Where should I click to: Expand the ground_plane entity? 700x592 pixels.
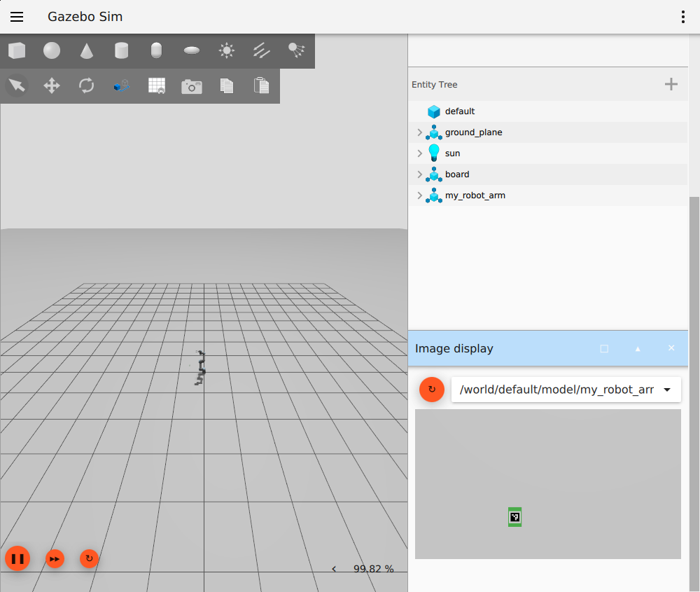pos(419,132)
